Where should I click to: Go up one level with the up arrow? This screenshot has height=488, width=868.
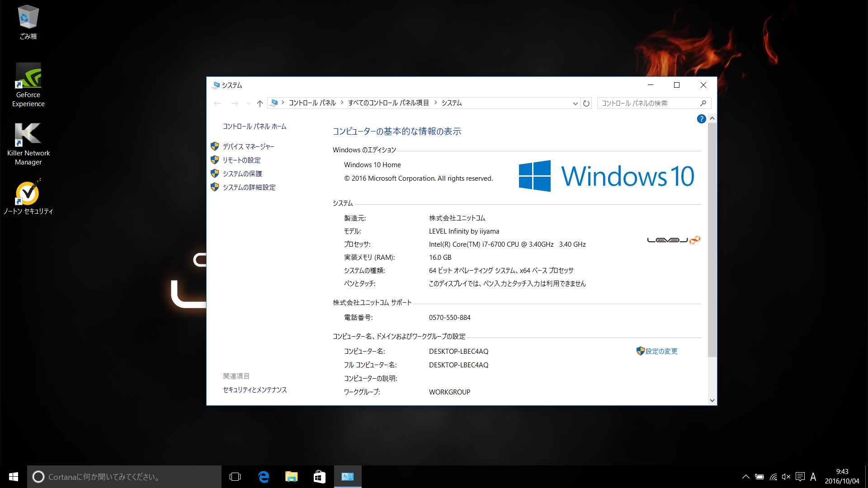click(260, 103)
